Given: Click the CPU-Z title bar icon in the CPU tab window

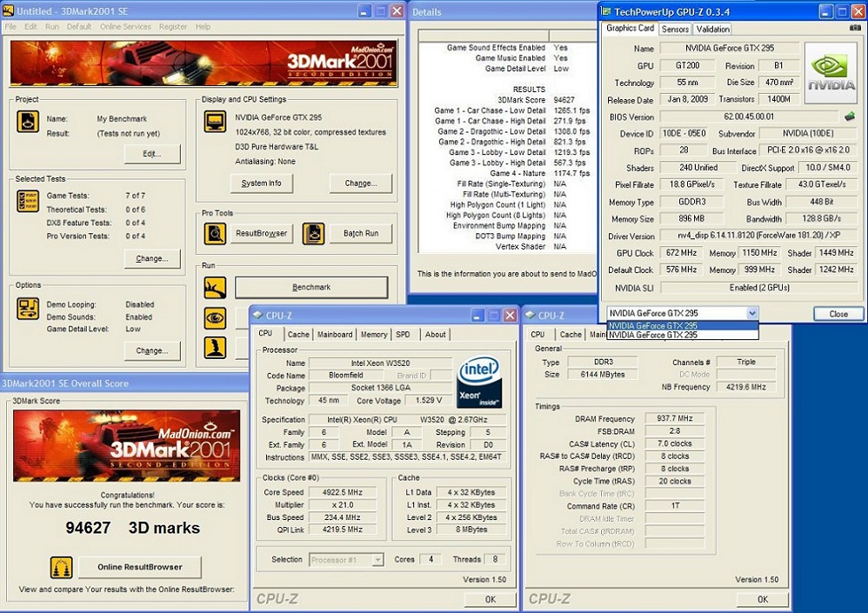Looking at the screenshot, I should 258,316.
